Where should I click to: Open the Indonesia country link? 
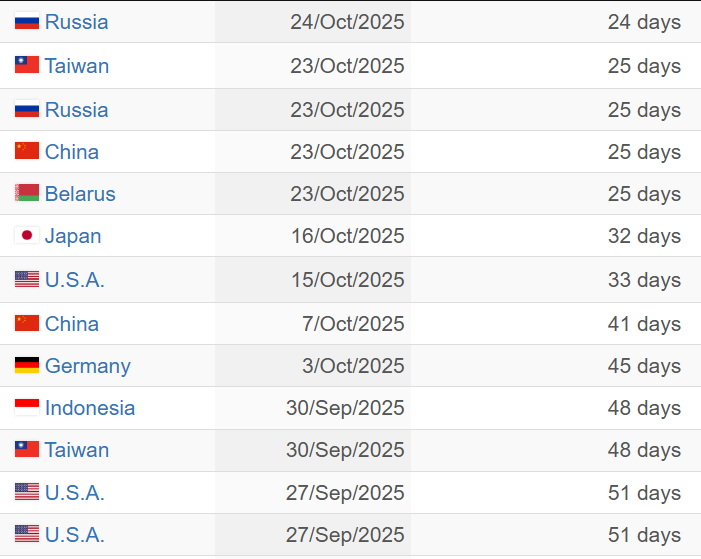tap(89, 408)
